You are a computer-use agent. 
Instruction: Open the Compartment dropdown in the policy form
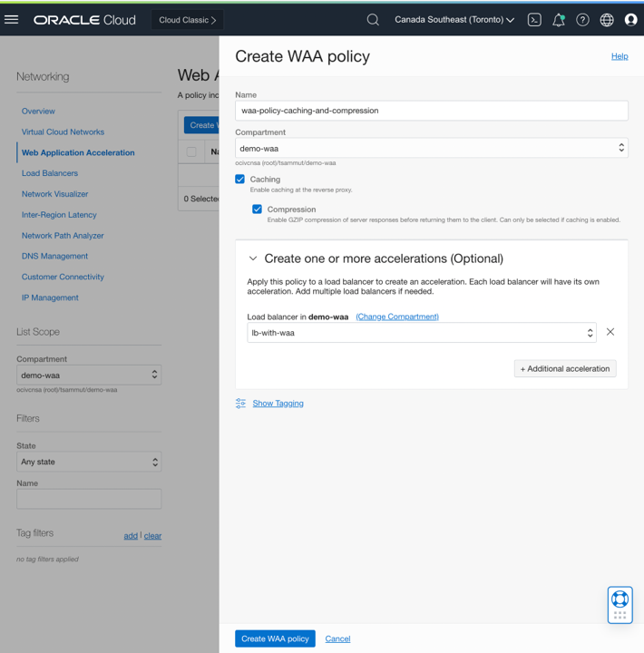click(432, 148)
